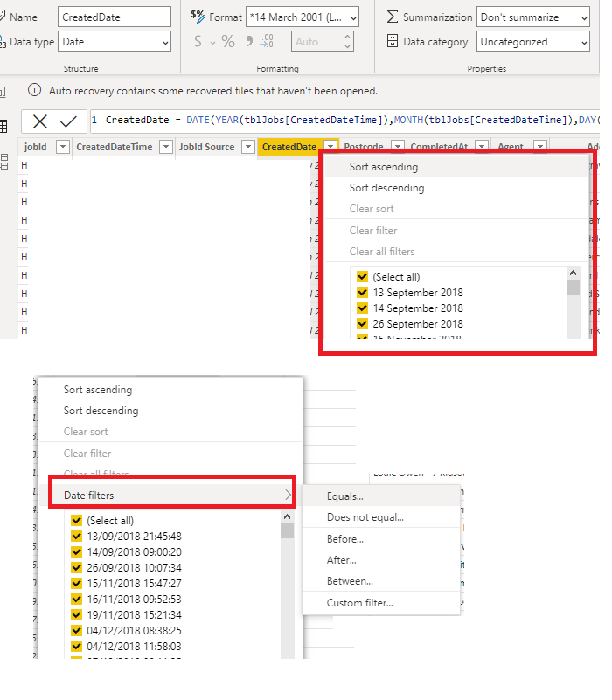Click Clear all filters in the CreatedDate menu
Screen dimensions: 612x700
pyautogui.click(x=456, y=252)
